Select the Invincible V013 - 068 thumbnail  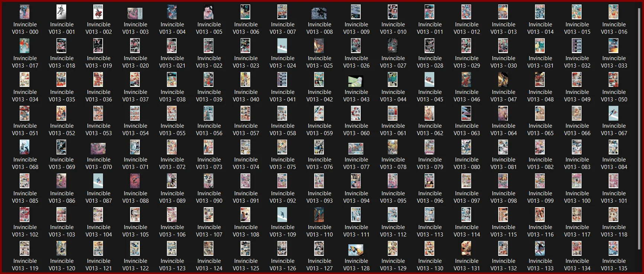tap(25, 147)
